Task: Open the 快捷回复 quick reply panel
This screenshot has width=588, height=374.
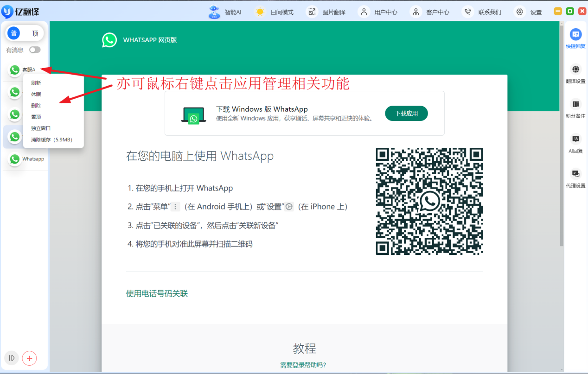Action: (575, 39)
